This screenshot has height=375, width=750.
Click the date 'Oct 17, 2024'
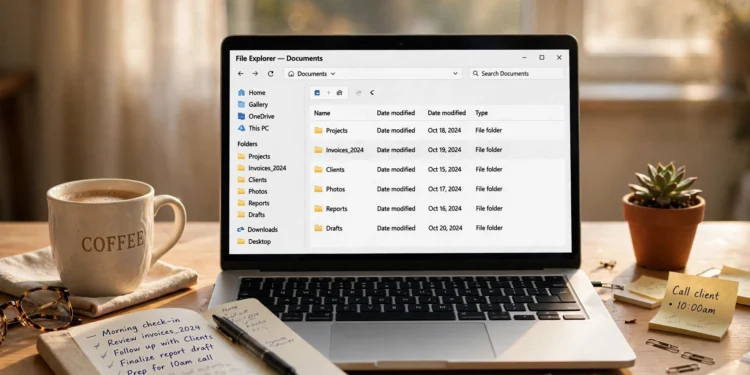click(445, 189)
